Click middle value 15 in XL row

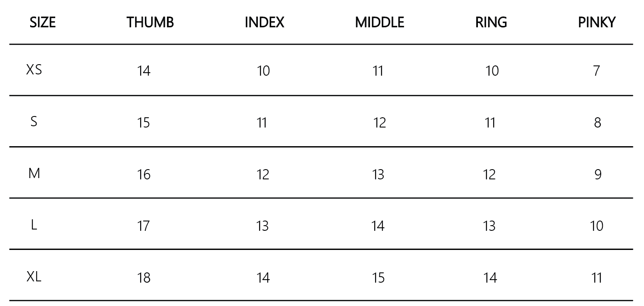tap(378, 278)
